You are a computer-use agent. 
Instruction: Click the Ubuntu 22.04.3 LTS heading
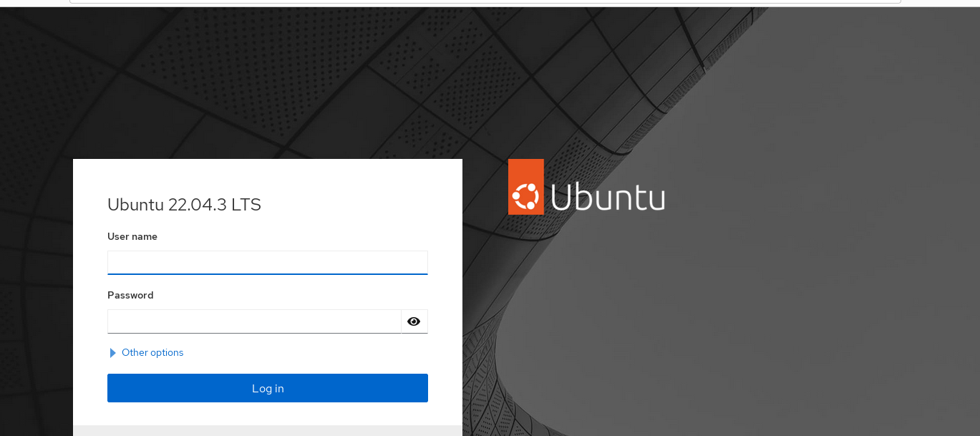point(184,205)
